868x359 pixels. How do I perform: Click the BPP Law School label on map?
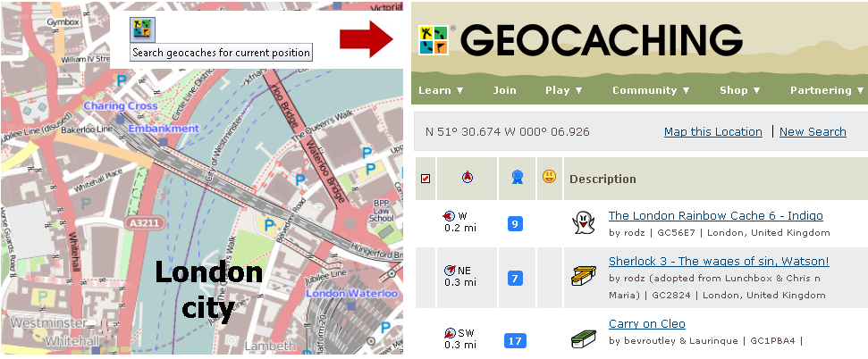click(382, 211)
